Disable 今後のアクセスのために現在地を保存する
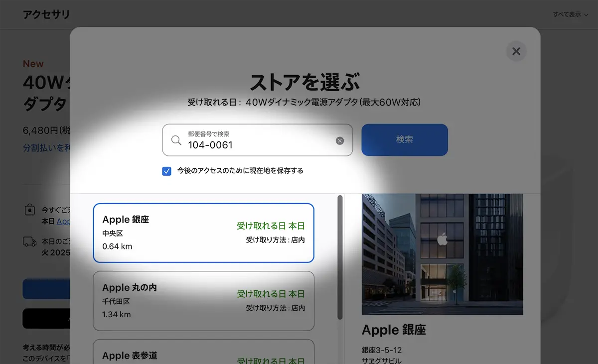Image resolution: width=598 pixels, height=364 pixels. [166, 171]
